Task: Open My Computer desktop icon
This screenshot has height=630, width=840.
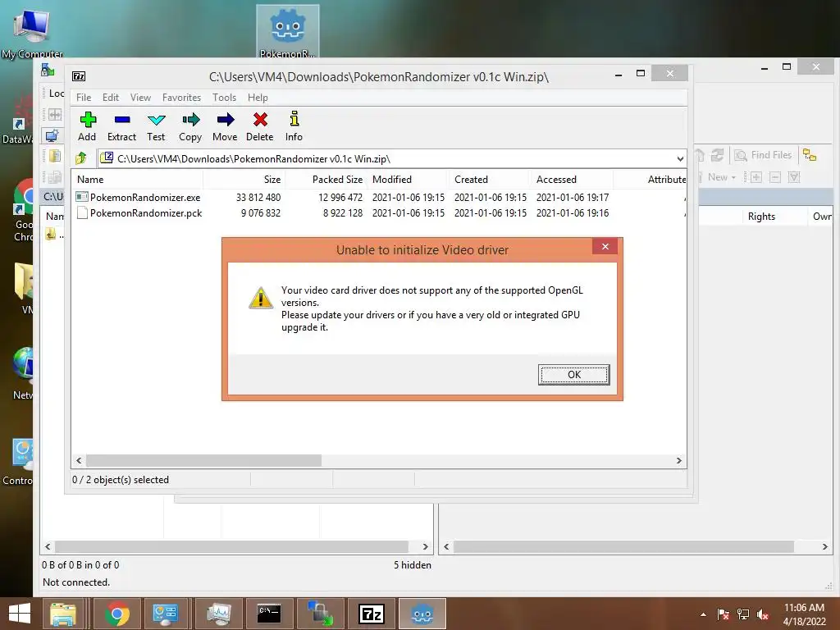Action: [32, 33]
